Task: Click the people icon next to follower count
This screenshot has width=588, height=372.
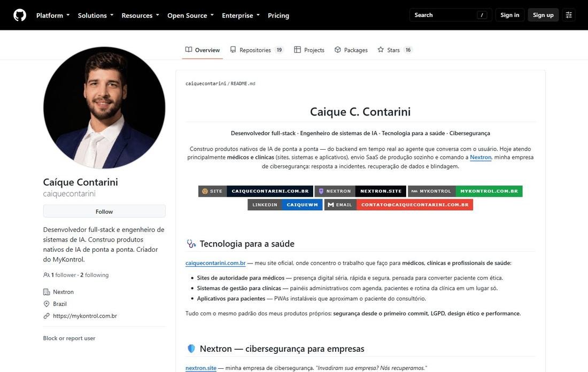Action: pos(47,275)
